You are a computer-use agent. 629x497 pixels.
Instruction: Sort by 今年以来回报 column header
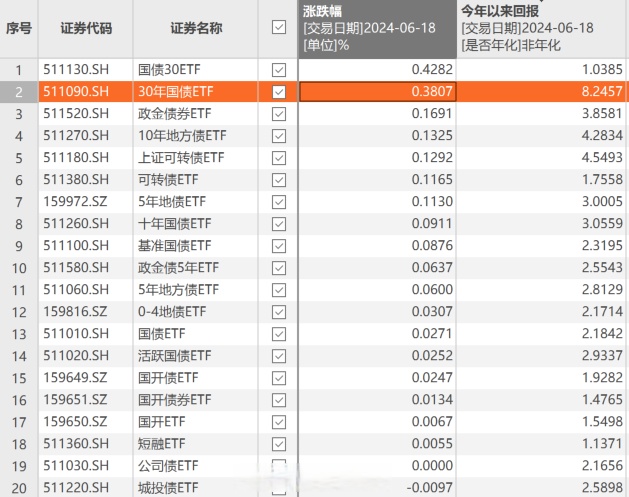tap(543, 29)
